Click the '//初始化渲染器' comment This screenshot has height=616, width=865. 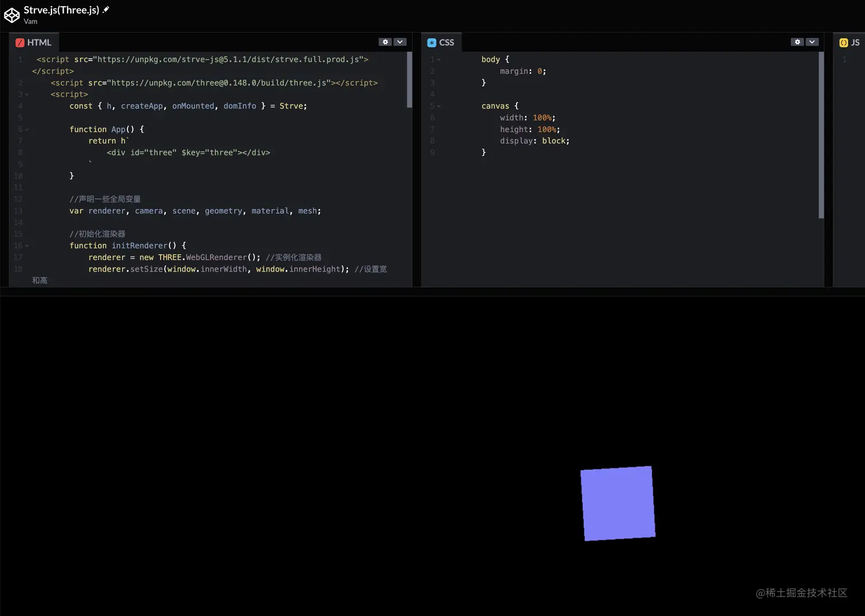pos(97,234)
